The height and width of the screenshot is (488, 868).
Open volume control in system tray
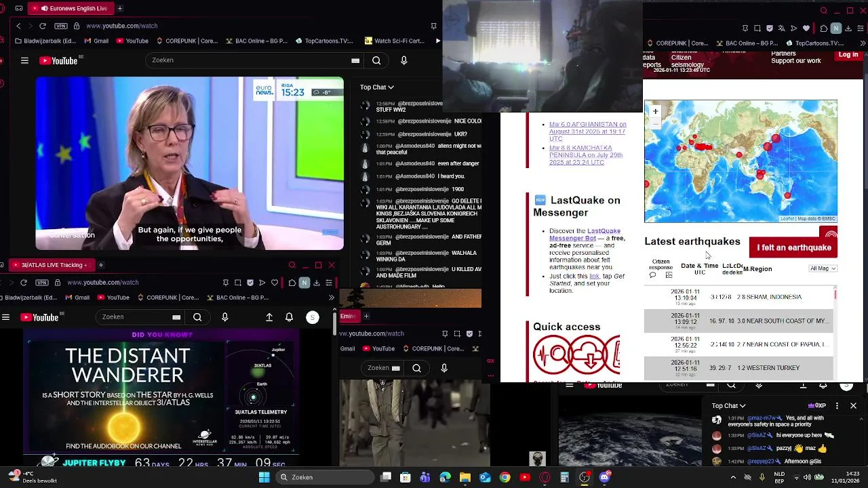pos(807,478)
